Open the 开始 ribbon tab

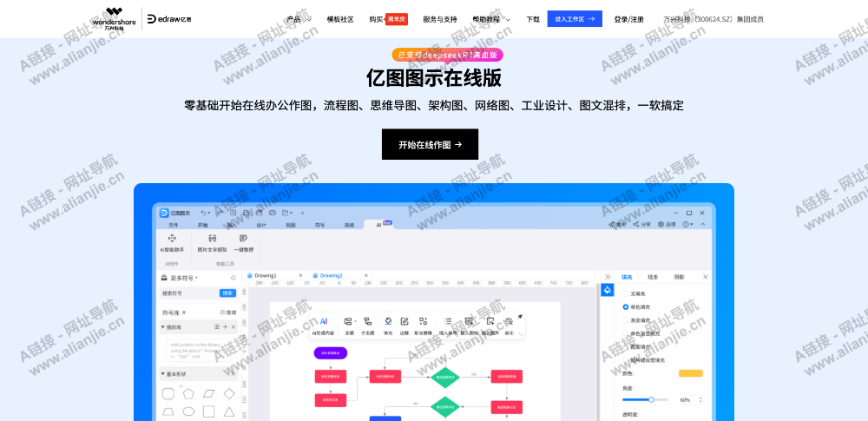click(202, 225)
